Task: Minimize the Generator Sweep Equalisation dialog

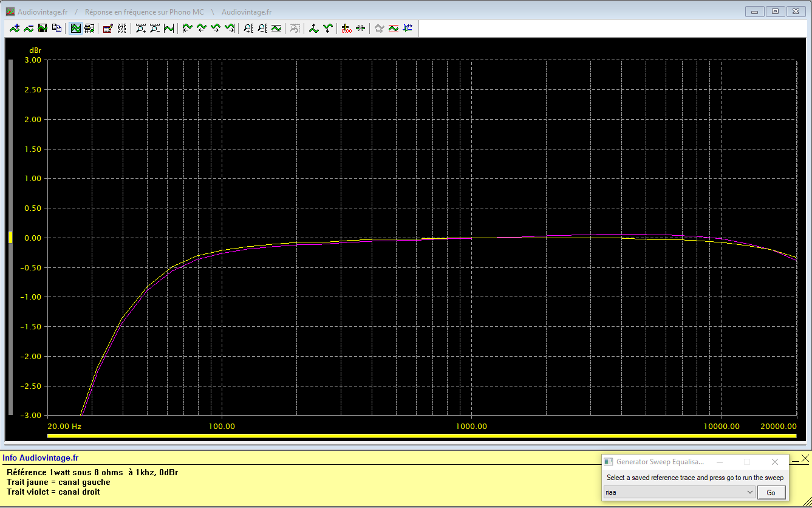Action: coord(720,462)
